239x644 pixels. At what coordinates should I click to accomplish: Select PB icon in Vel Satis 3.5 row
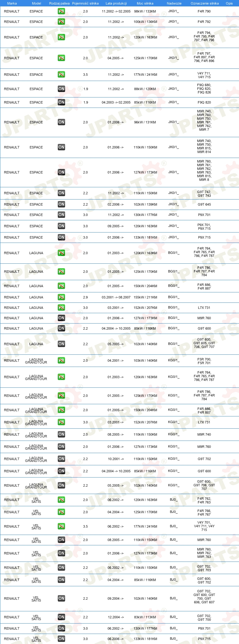tap(61, 526)
